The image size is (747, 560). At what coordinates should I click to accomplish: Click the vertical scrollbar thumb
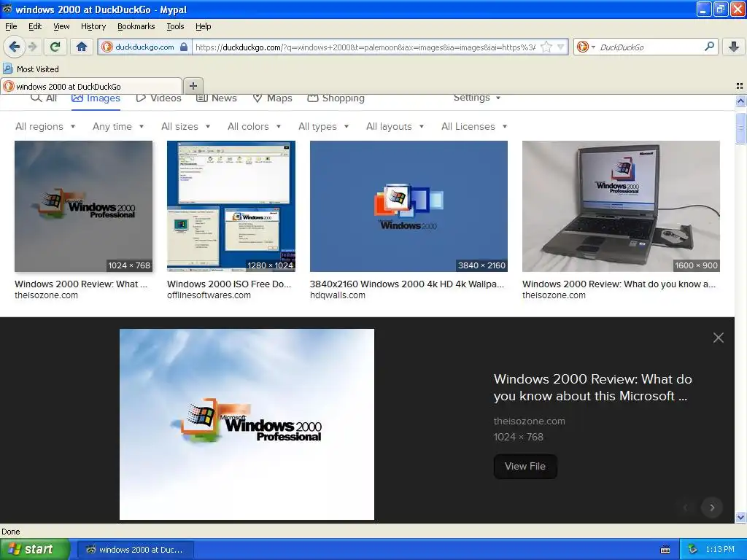[740, 127]
